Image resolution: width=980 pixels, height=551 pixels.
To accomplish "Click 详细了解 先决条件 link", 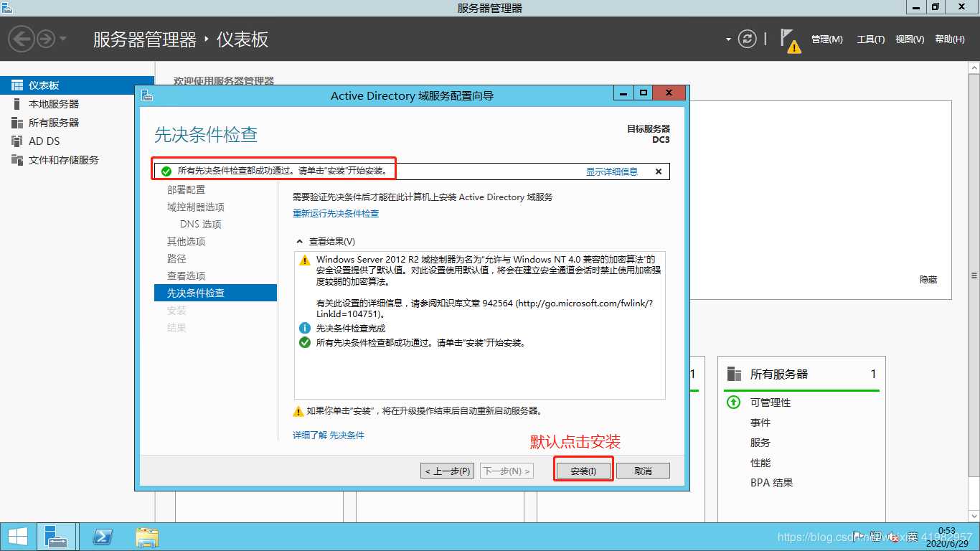I will coord(329,435).
